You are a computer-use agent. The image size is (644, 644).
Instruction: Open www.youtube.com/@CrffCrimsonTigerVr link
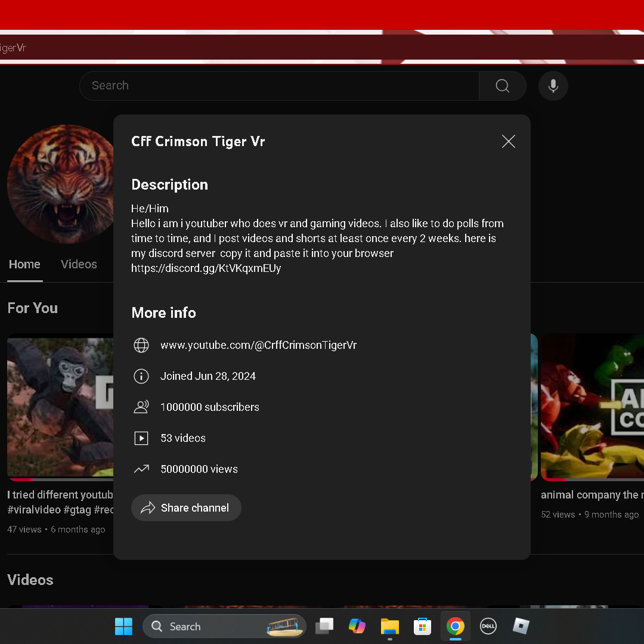coord(258,345)
